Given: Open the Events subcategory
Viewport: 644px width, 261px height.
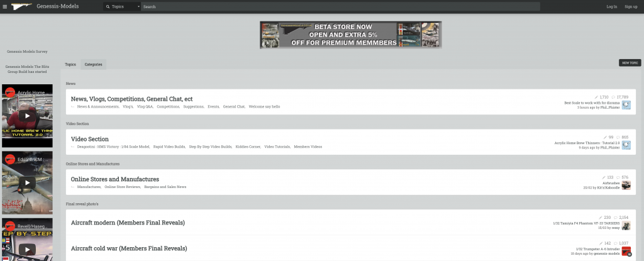Looking at the screenshot, I should (x=213, y=106).
